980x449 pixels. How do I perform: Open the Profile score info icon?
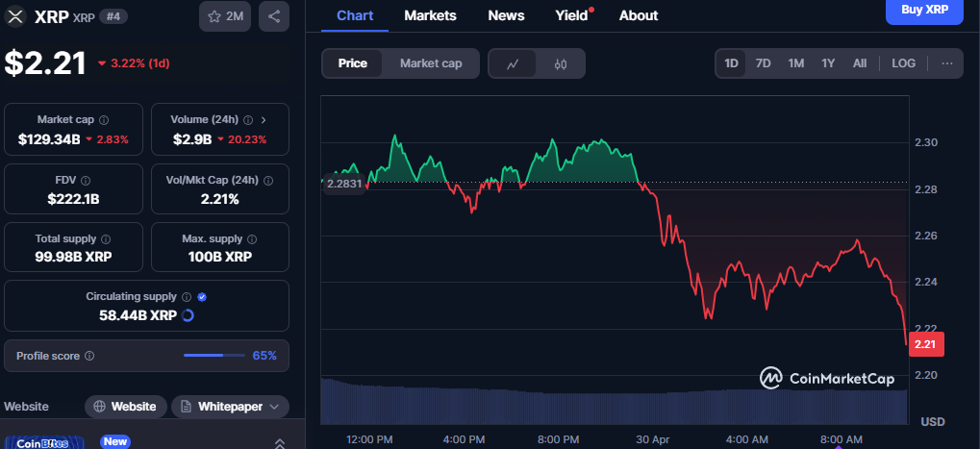coord(89,356)
